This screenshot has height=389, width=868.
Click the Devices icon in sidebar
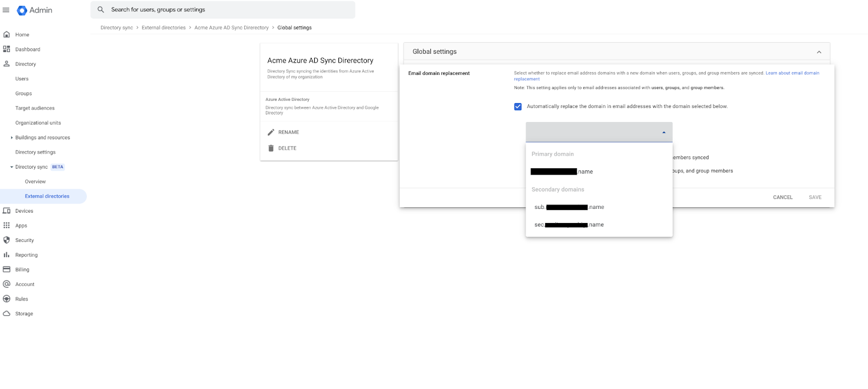7,211
